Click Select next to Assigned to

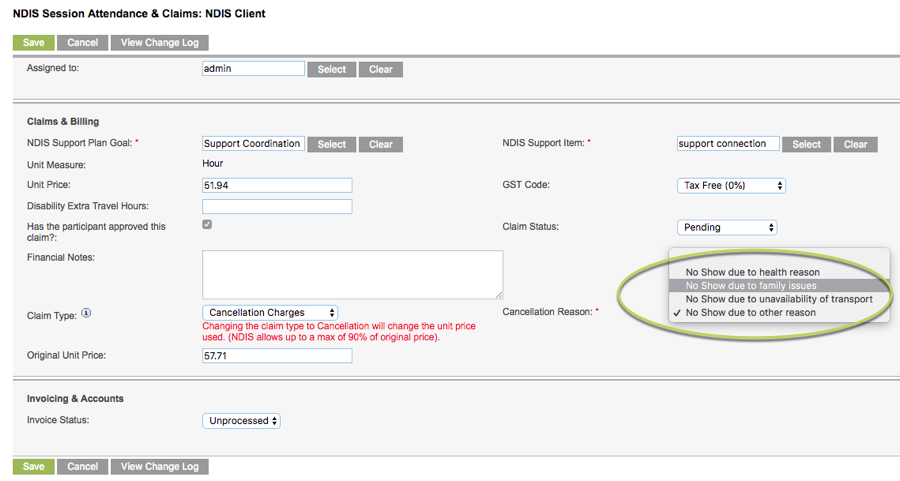(x=332, y=69)
